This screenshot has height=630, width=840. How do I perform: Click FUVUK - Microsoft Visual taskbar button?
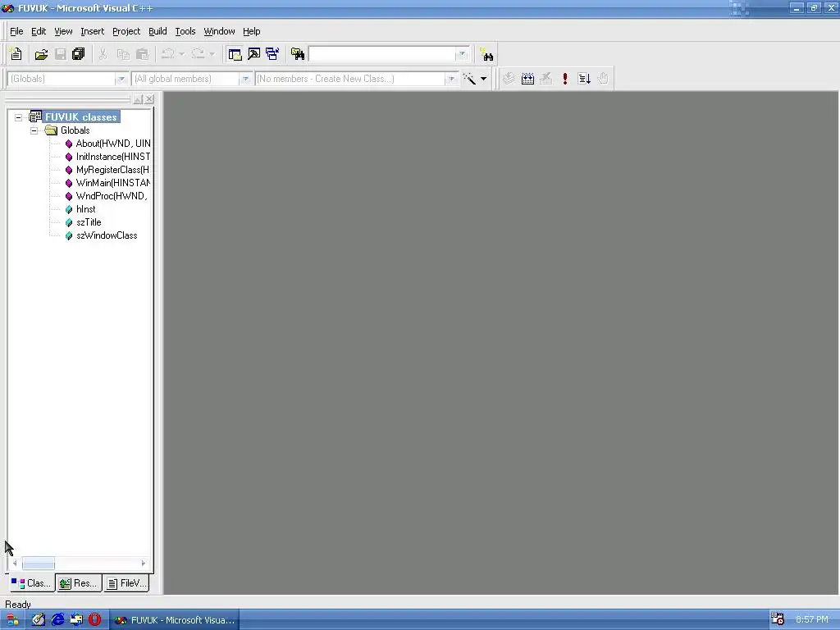175,620
